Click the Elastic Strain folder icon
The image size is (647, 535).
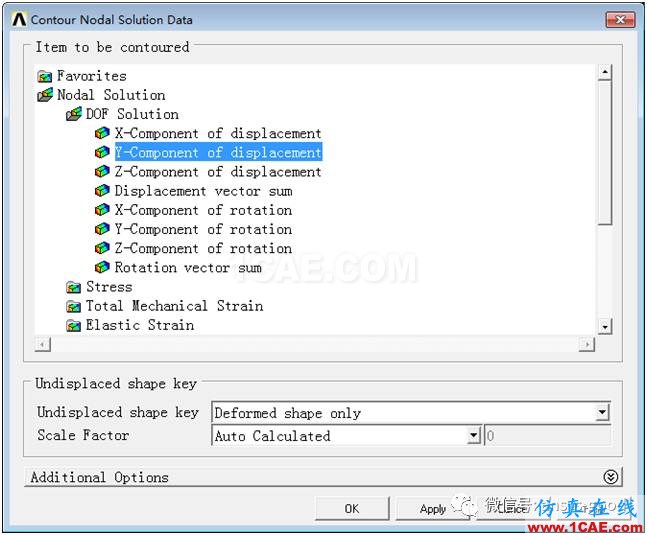click(x=73, y=326)
